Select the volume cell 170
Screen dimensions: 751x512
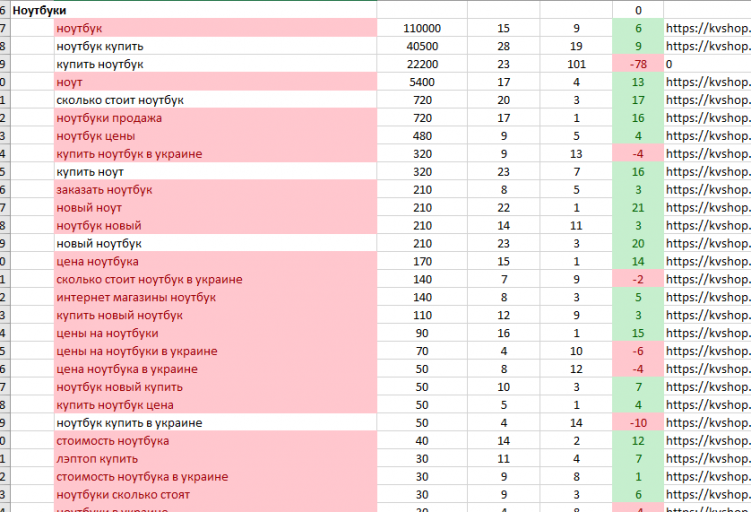pos(422,262)
